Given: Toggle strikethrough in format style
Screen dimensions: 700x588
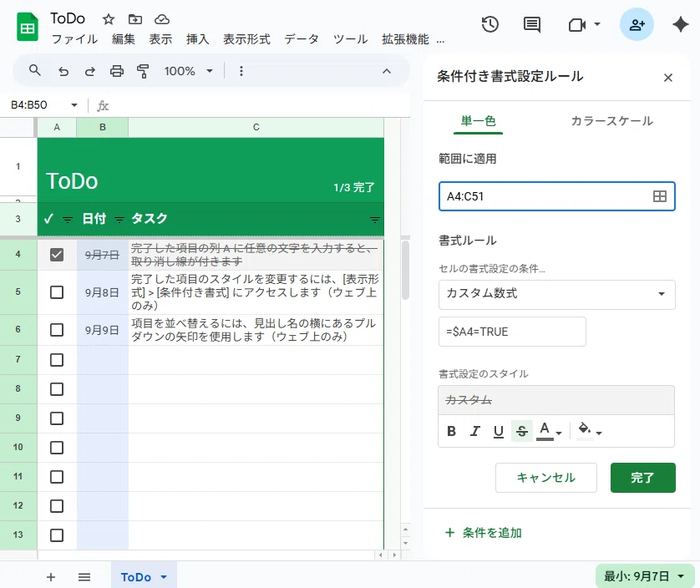Looking at the screenshot, I should (522, 431).
